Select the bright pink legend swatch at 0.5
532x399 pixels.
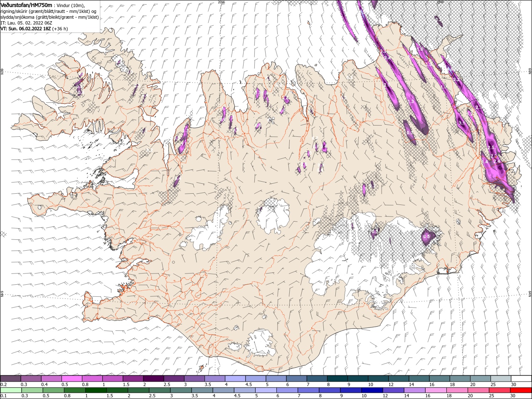coord(71,379)
